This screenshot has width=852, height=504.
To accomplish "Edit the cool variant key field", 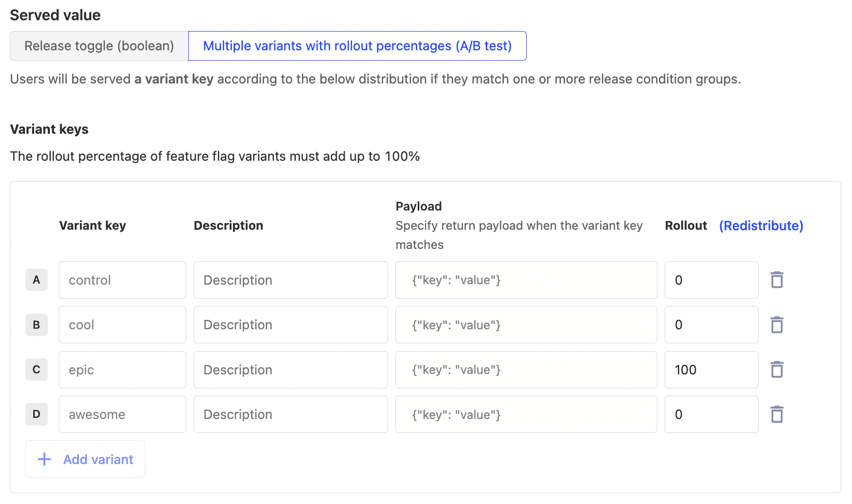I will (122, 325).
